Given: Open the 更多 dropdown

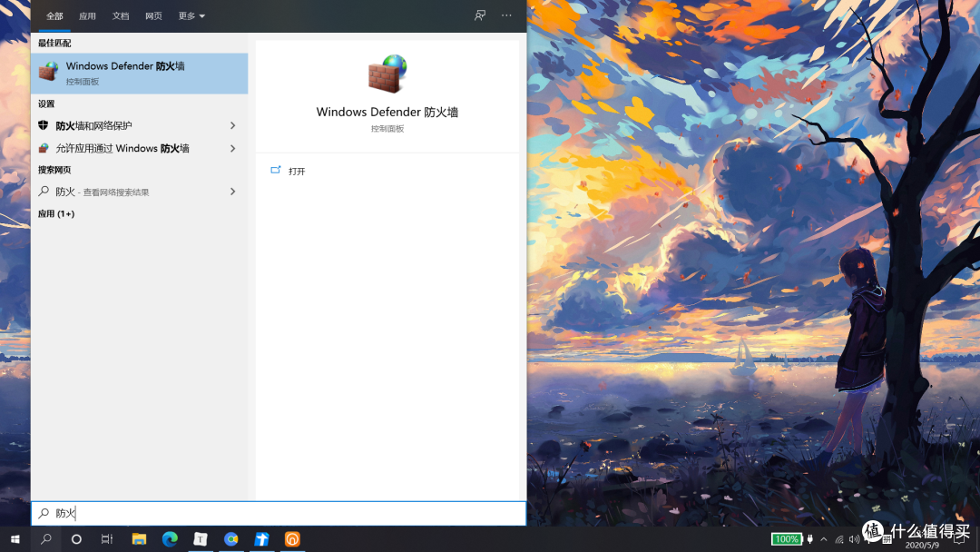Looking at the screenshot, I should tap(191, 16).
